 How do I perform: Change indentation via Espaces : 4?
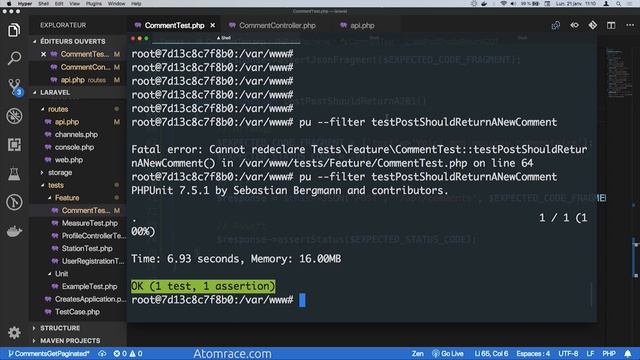tap(533, 353)
